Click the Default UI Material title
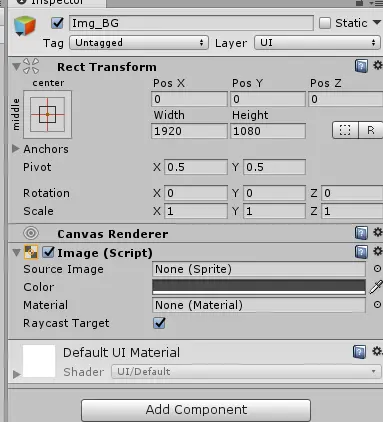The height and width of the screenshot is (422, 383). pyautogui.click(x=121, y=352)
